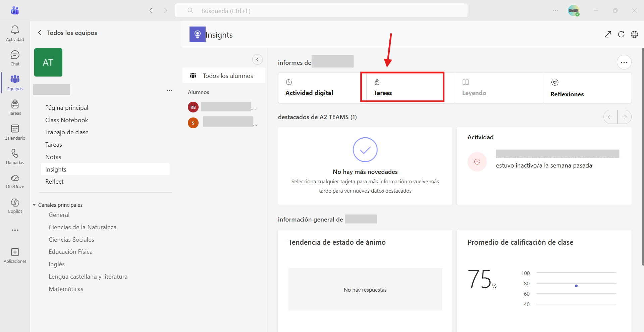644x332 pixels.
Task: Open team more options ellipsis
Action: coord(169,91)
